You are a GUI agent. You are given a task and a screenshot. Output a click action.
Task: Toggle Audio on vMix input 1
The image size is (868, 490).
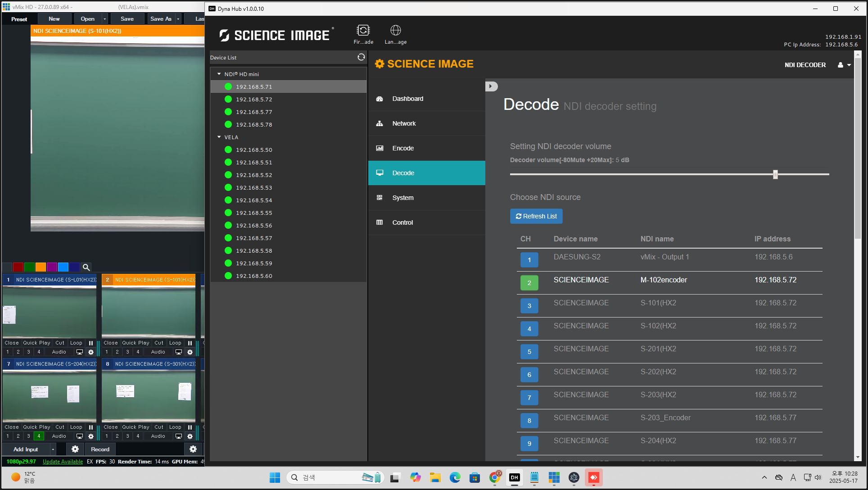pyautogui.click(x=59, y=352)
